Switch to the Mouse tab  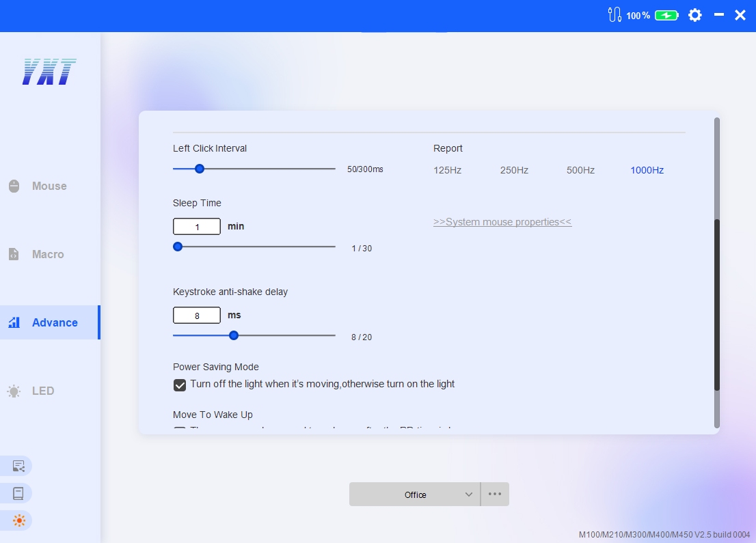click(49, 186)
